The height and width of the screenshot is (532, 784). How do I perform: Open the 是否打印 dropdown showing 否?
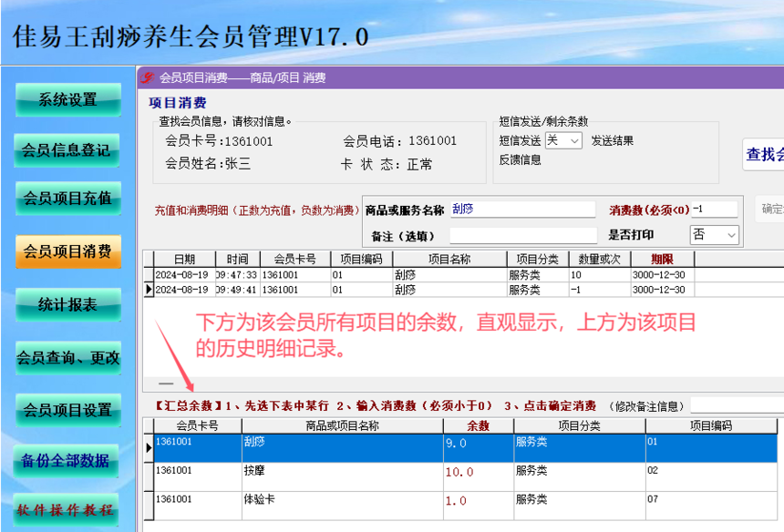714,235
